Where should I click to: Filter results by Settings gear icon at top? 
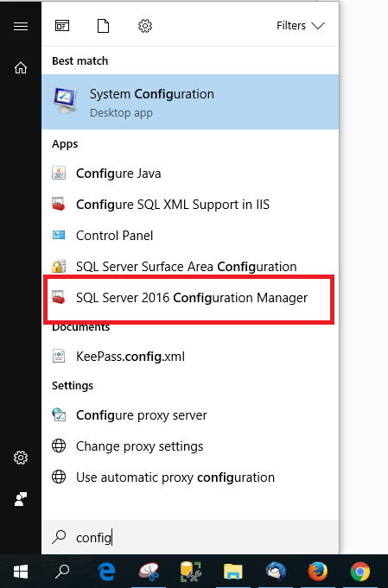point(145,26)
